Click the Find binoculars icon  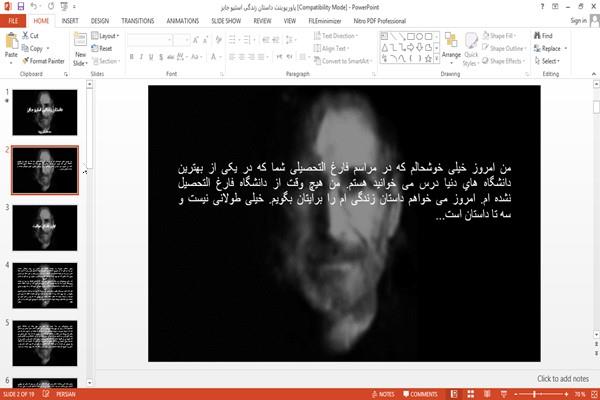pyautogui.click(x=537, y=36)
